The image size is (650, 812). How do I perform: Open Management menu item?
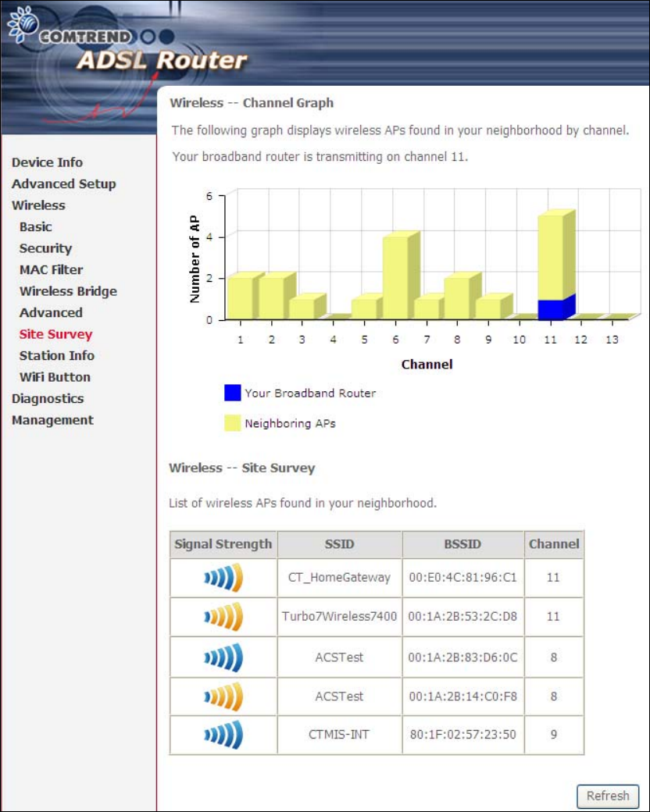click(x=53, y=421)
